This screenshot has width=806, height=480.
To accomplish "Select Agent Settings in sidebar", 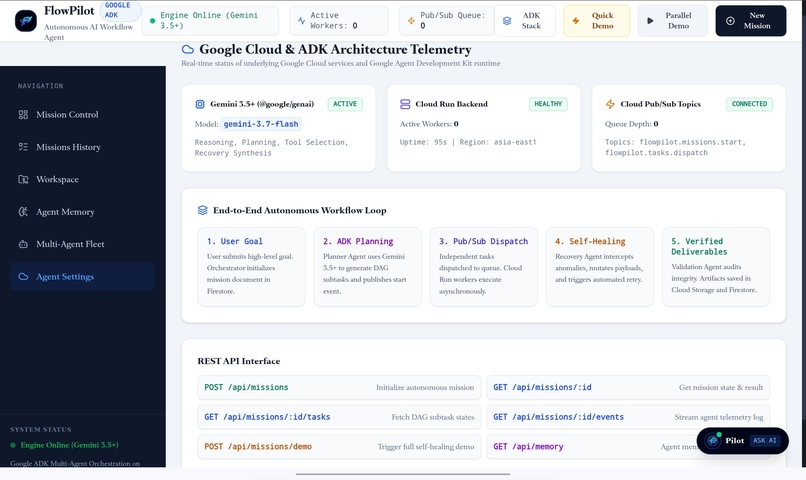I will click(82, 276).
